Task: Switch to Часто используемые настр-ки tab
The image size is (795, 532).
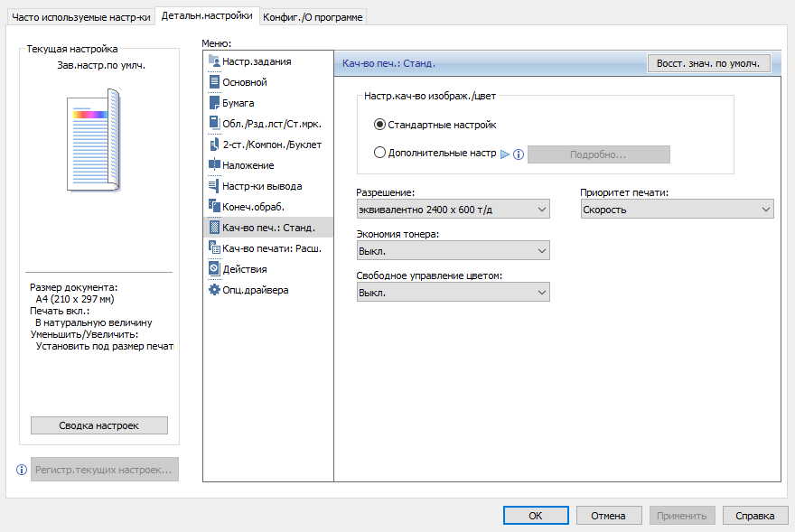Action: click(x=81, y=17)
